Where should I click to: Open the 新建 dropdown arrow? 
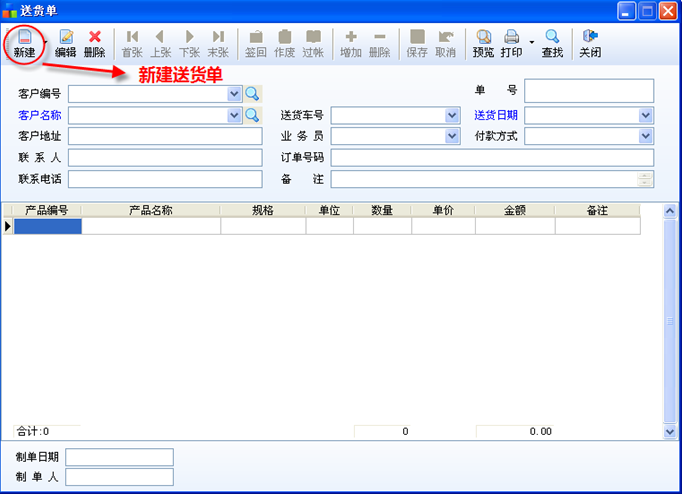45,42
